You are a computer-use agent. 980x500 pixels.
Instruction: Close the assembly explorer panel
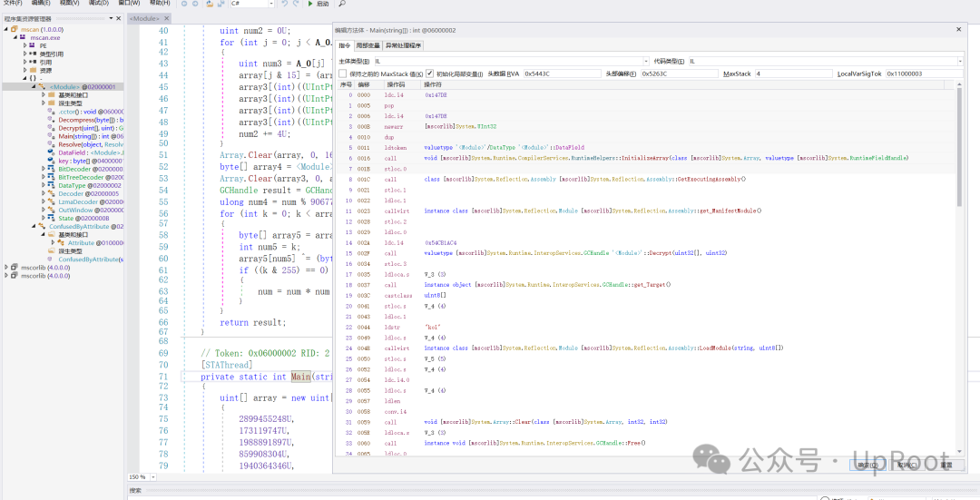click(119, 18)
